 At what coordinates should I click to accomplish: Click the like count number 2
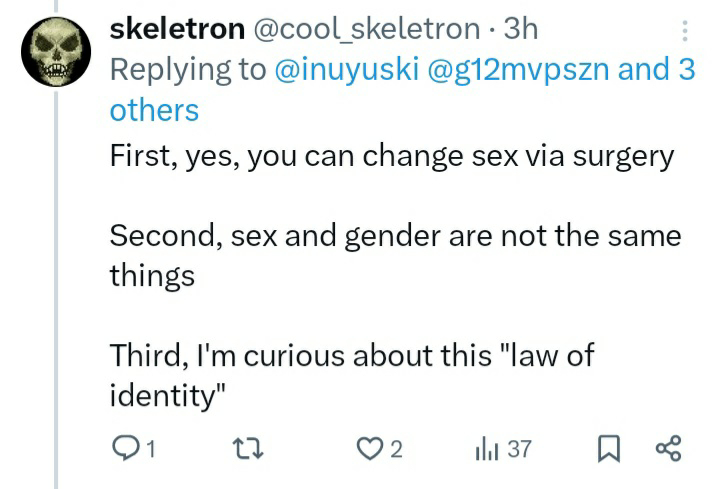pos(396,449)
